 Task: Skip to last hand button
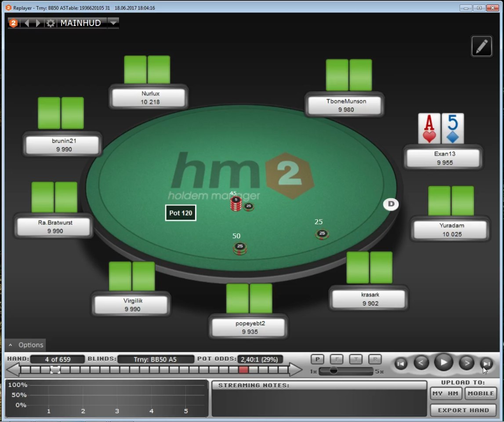[486, 364]
